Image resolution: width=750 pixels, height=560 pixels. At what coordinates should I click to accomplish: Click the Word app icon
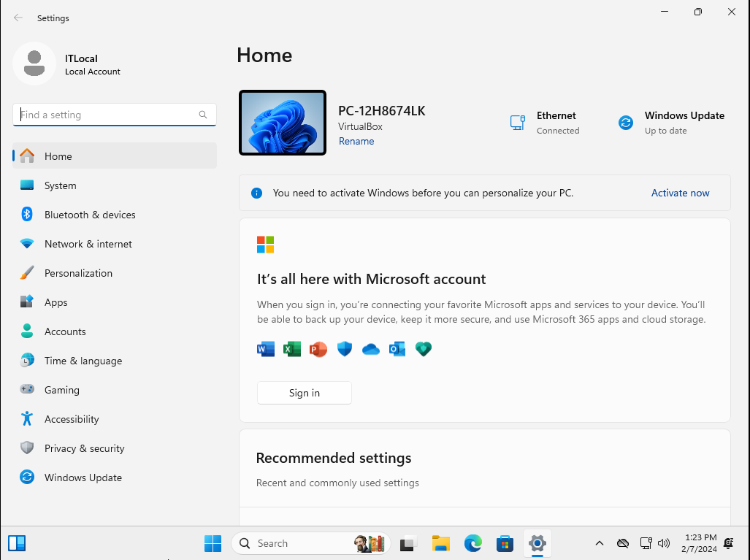click(266, 349)
